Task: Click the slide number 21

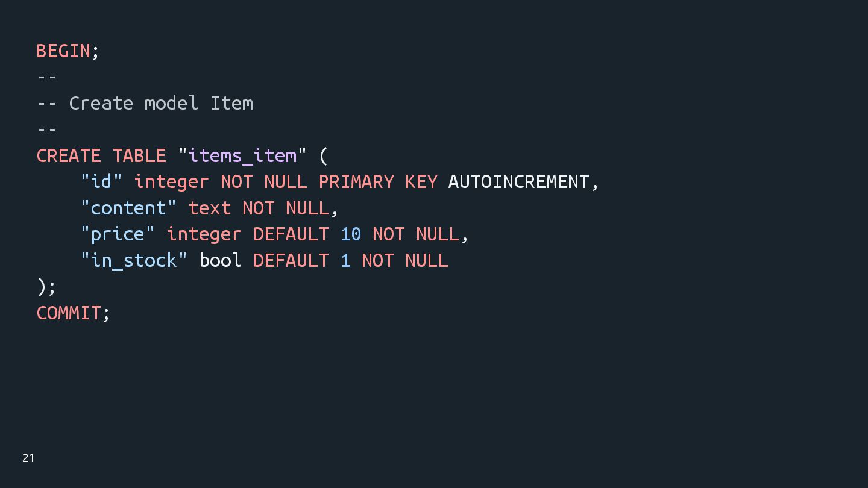Action: [28, 458]
